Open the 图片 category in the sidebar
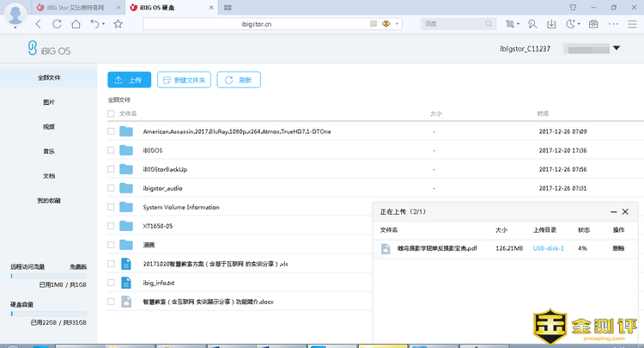644x348 pixels. point(49,102)
